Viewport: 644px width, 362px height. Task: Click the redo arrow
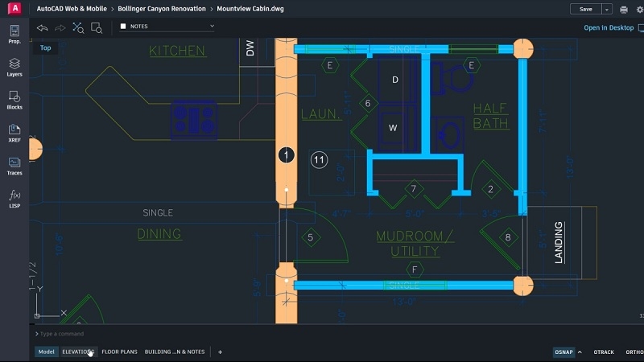coord(60,28)
